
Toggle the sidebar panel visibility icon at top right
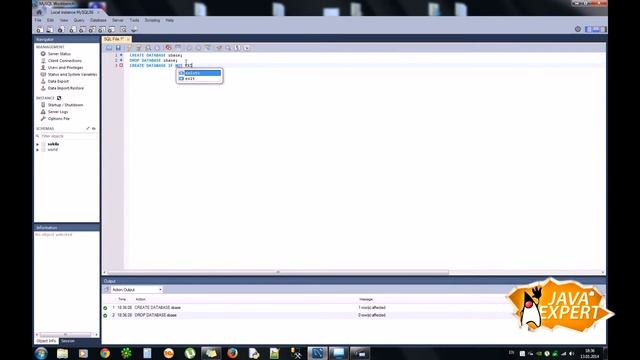[x=589, y=29]
